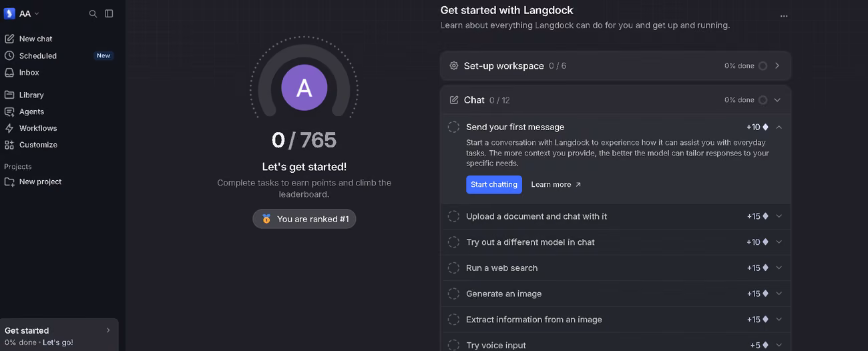Viewport: 868px width, 351px height.
Task: Click the Langdock logo icon
Action: point(9,13)
